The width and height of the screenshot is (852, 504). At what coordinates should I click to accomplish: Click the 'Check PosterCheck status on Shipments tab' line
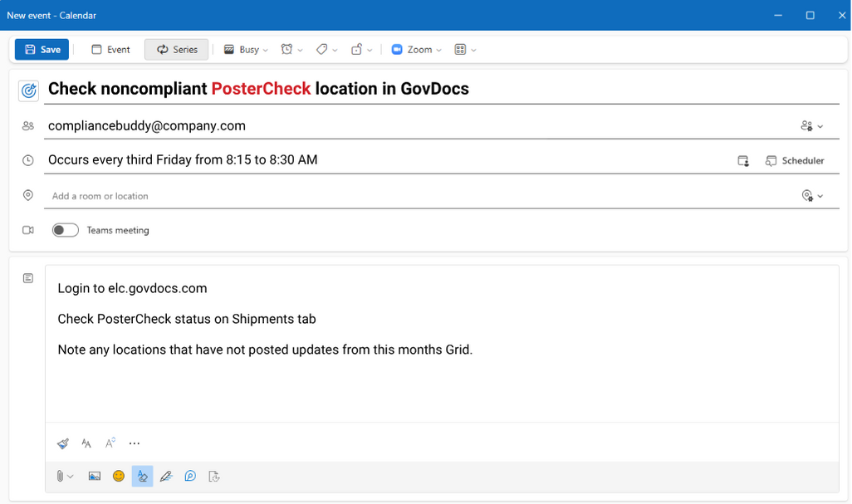(x=186, y=319)
